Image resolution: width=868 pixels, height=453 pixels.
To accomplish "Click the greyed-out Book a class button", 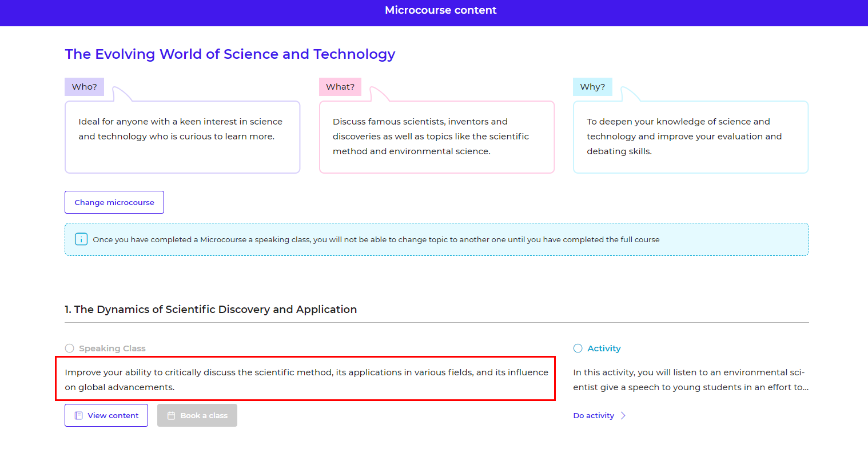I will click(x=197, y=415).
